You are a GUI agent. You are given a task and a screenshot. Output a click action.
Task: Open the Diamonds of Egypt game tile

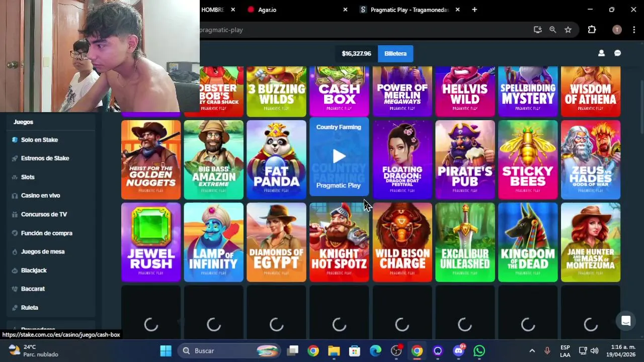276,242
